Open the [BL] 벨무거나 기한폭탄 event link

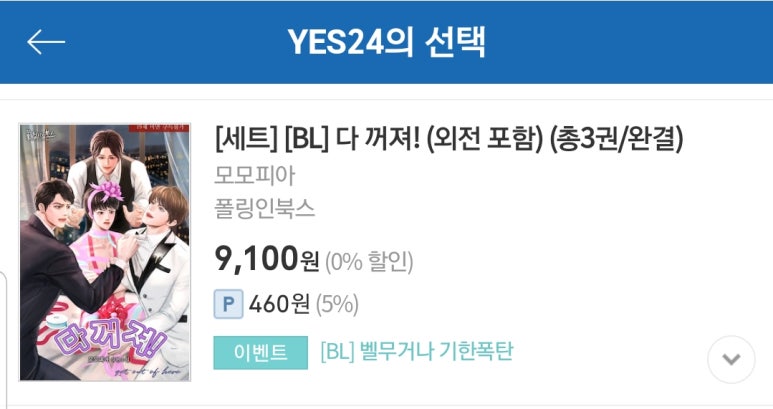[x=417, y=352]
